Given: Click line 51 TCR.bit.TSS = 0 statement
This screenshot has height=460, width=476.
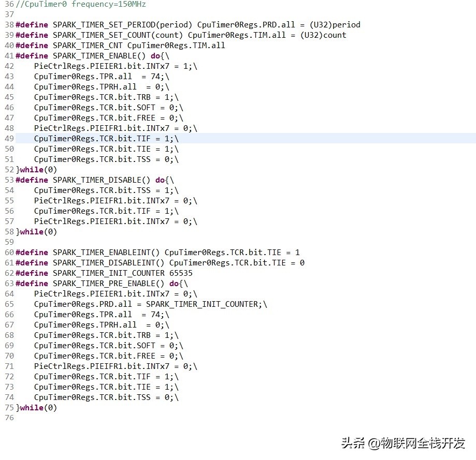Looking at the screenshot, I should (106, 159).
